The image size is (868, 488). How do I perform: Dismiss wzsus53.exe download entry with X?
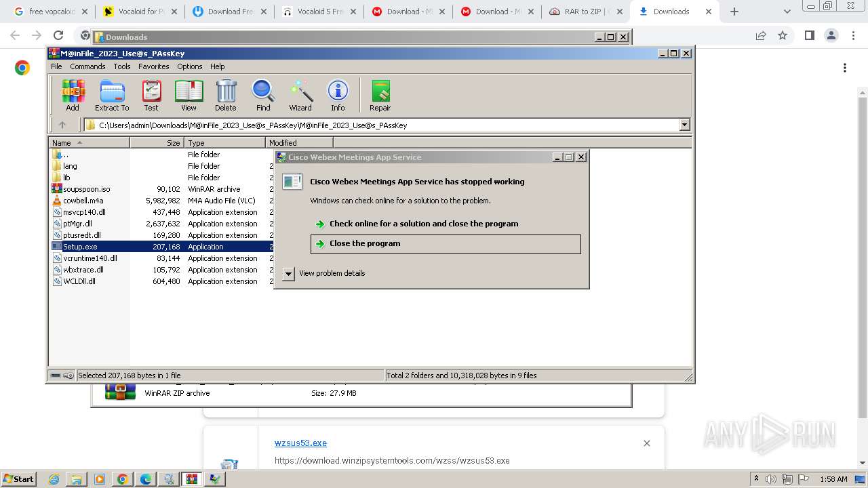(x=646, y=443)
